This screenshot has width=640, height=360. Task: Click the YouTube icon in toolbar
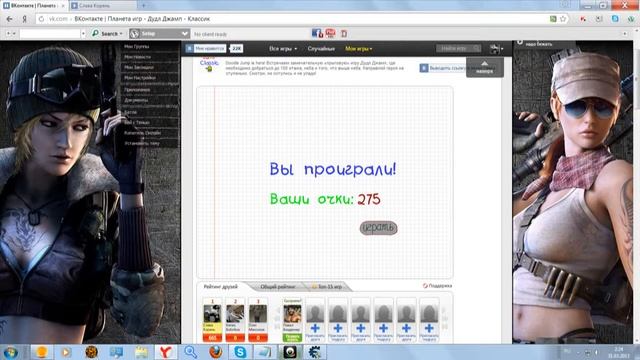tap(330, 33)
